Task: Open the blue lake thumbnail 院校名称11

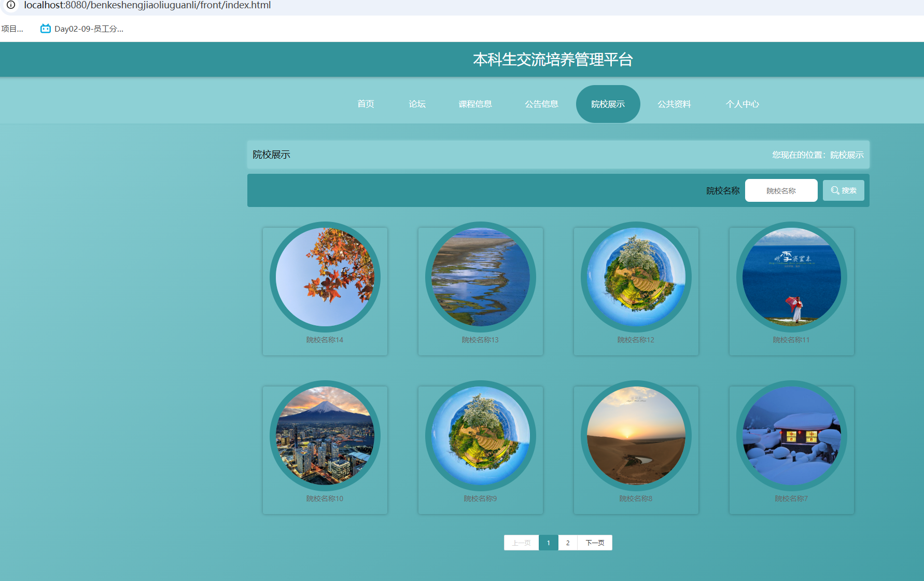Action: tap(792, 277)
